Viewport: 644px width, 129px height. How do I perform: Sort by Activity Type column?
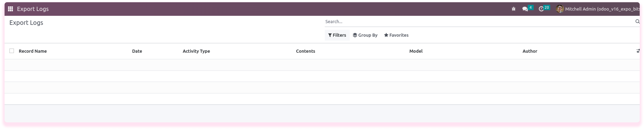[x=196, y=51]
